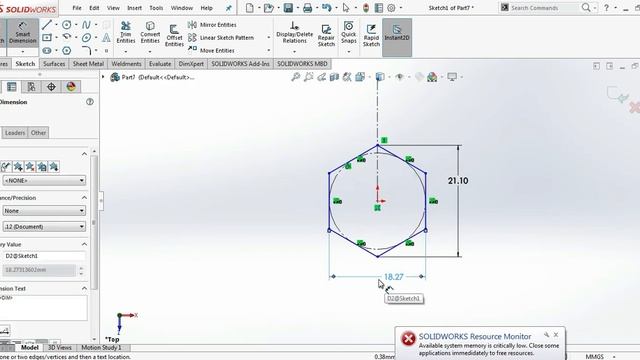Open the Linear Sketch Pattern dropdown arrow
This screenshot has height=360, width=640.
point(269,38)
